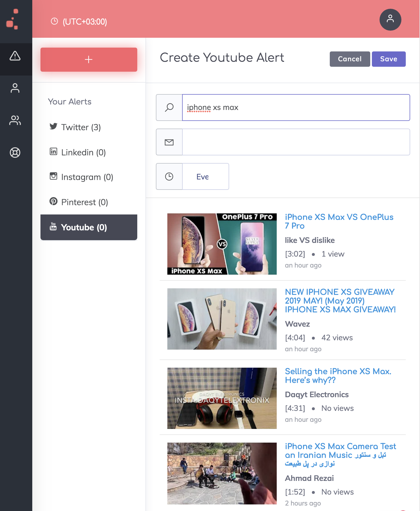Image resolution: width=420 pixels, height=511 pixels.
Task: Focus the keyword search field with iphone xs max
Action: [x=296, y=108]
